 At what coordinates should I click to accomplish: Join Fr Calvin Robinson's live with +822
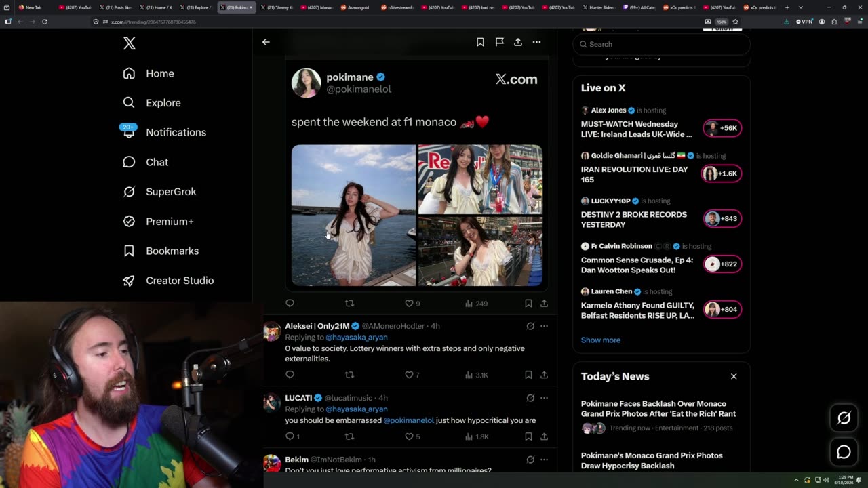coord(722,264)
